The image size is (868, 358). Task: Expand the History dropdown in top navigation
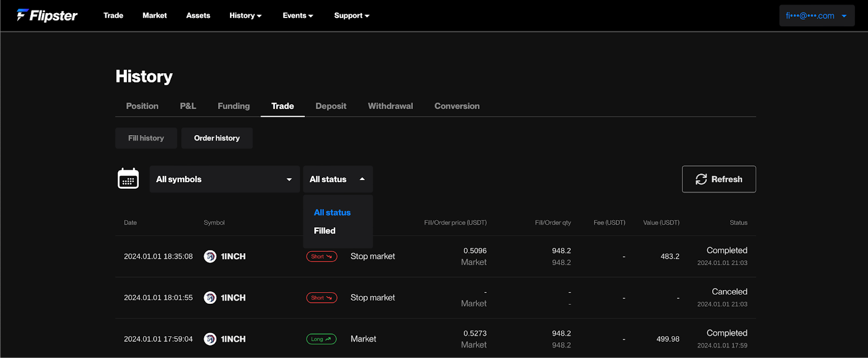[245, 15]
